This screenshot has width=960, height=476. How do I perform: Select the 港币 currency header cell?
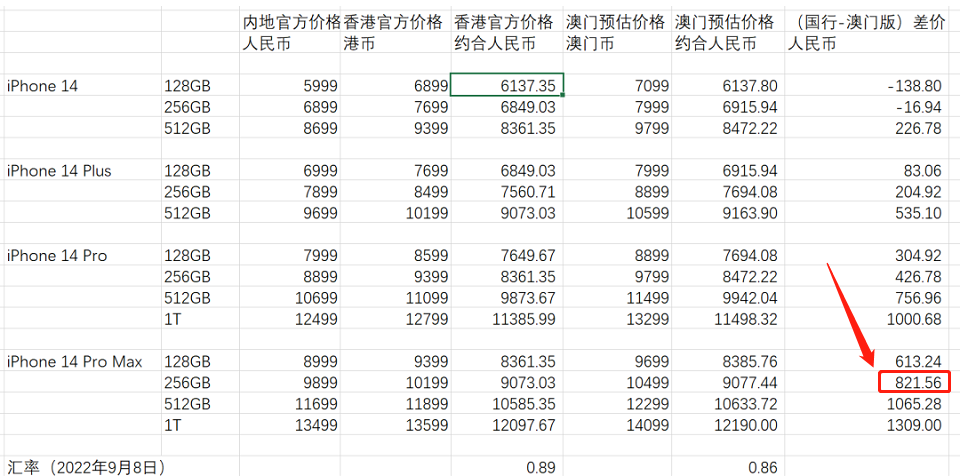pos(360,44)
